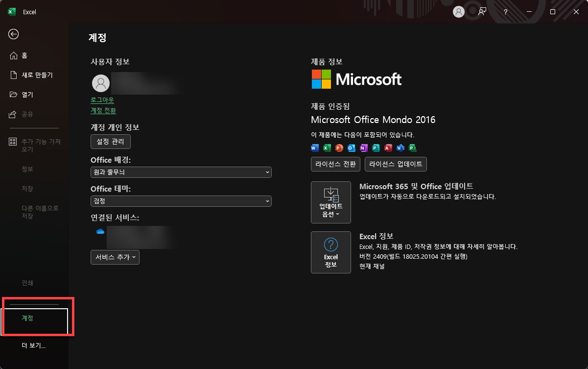Click the OneNote product icon
588x369 pixels.
click(x=364, y=148)
